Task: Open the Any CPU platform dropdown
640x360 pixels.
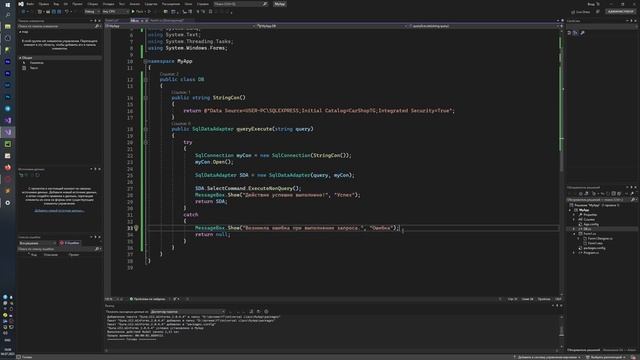Action: pyautogui.click(x=115, y=12)
